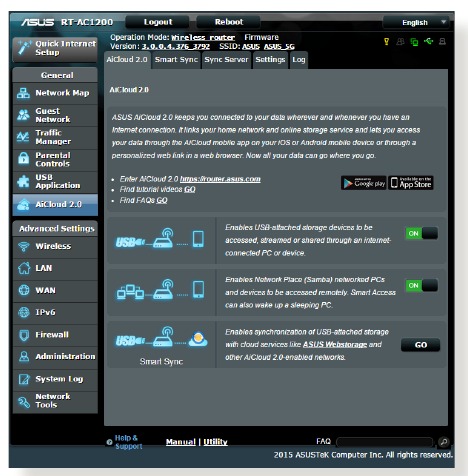This screenshot has height=476, width=468.
Task: Toggle the USB storage Cloud Disk switch
Action: (422, 233)
